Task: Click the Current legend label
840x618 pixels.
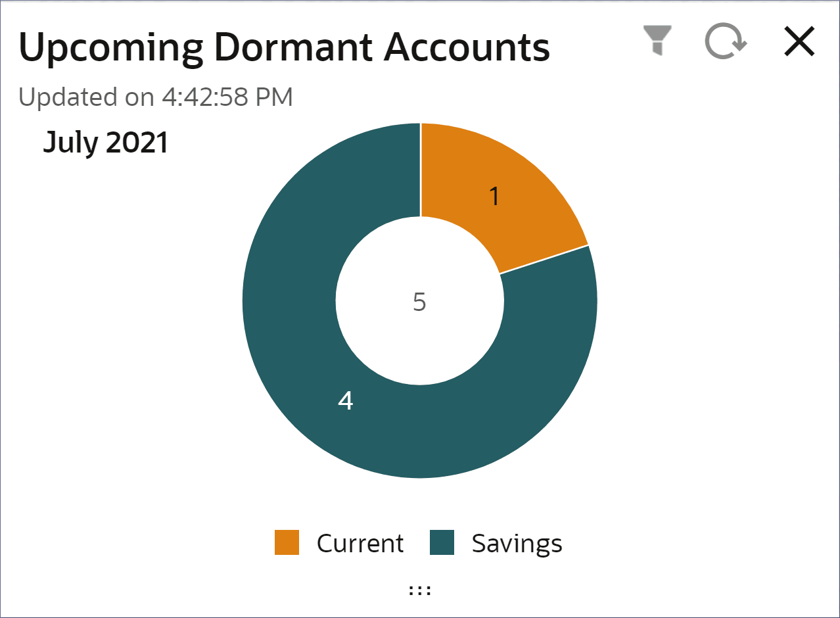Action: coord(360,543)
